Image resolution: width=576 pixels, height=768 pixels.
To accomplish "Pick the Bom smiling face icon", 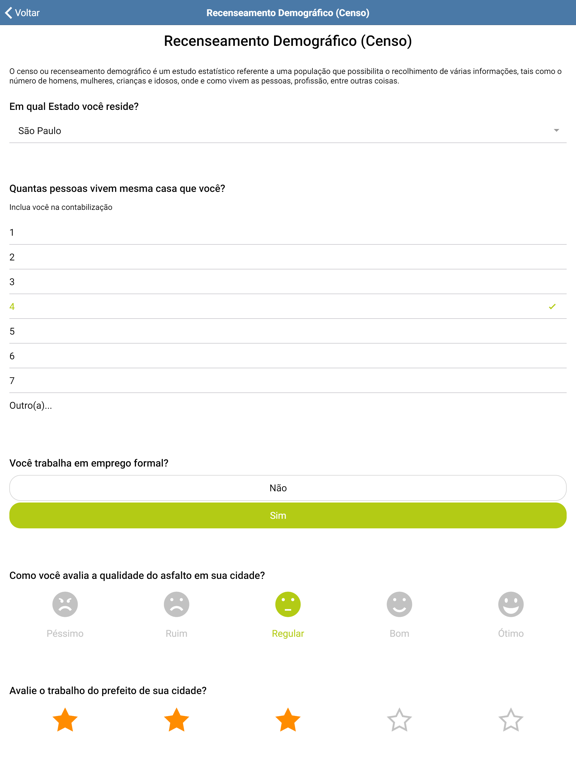I will pos(399,604).
